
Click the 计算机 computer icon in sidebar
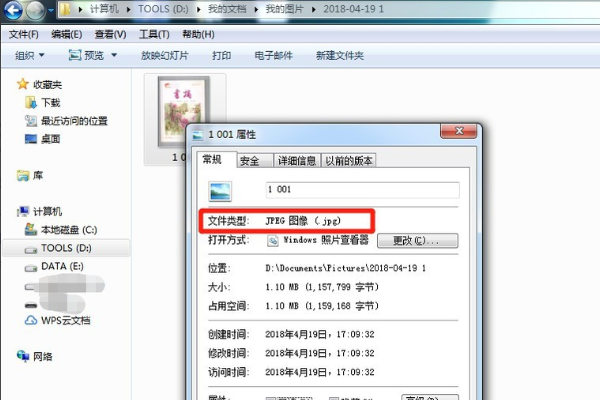pyautogui.click(x=23, y=211)
